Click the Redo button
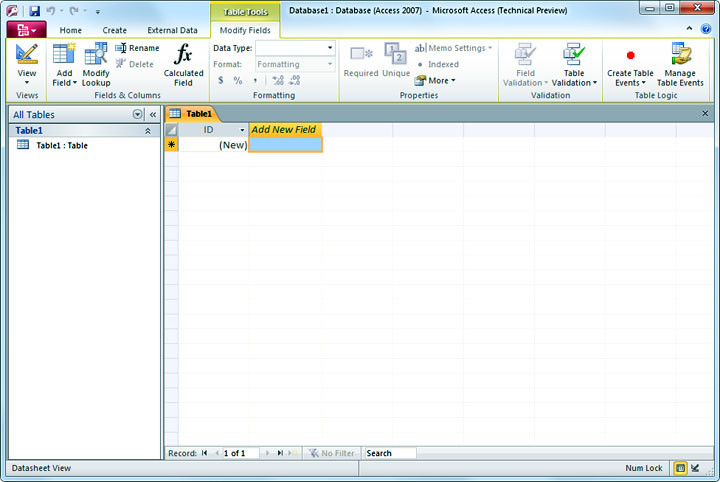The image size is (720, 482). coord(74,11)
